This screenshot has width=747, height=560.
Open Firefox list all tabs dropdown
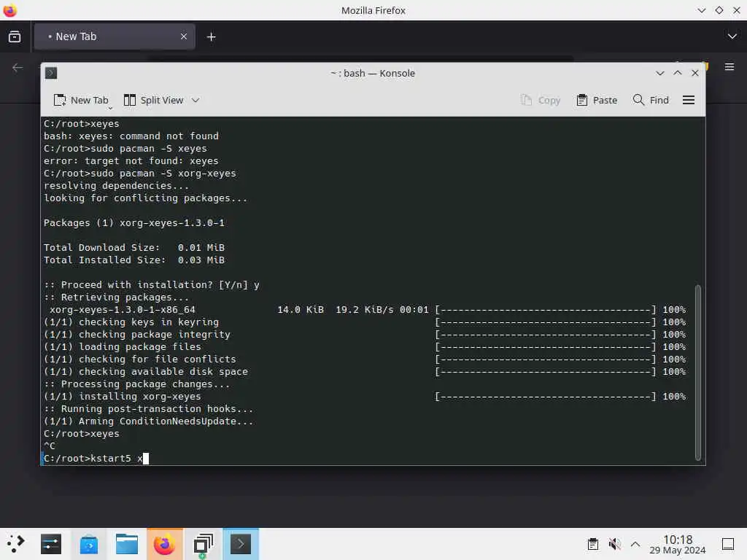(x=732, y=36)
